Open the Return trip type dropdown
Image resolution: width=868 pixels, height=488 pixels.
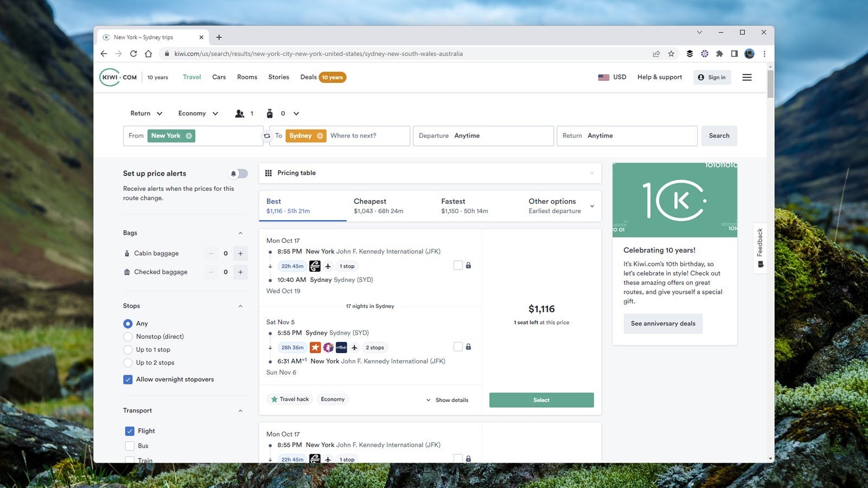point(146,113)
